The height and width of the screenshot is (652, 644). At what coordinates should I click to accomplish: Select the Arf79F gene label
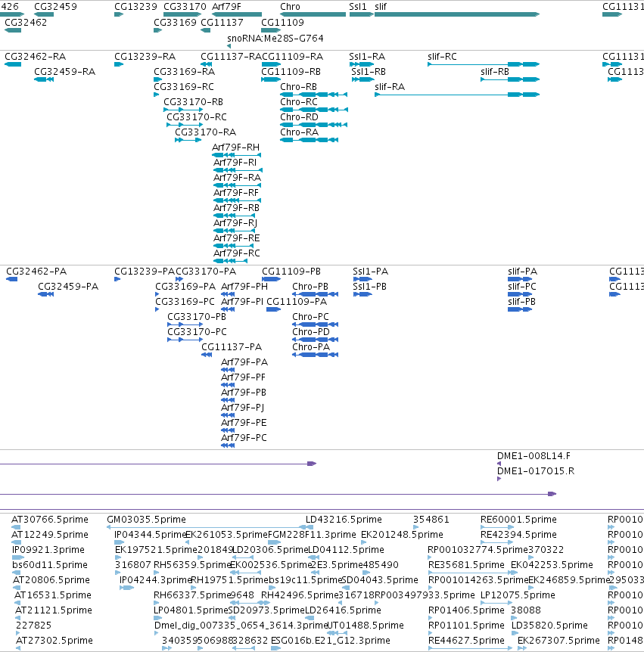(x=226, y=7)
